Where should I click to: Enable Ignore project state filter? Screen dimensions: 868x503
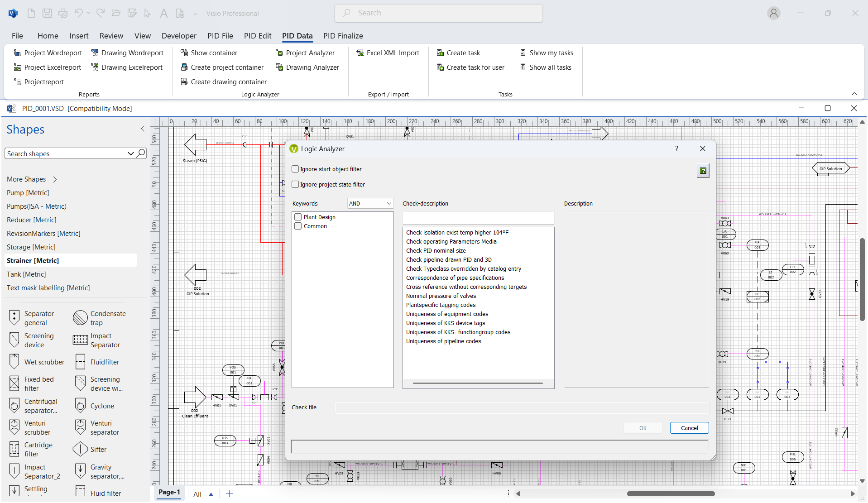click(x=295, y=184)
